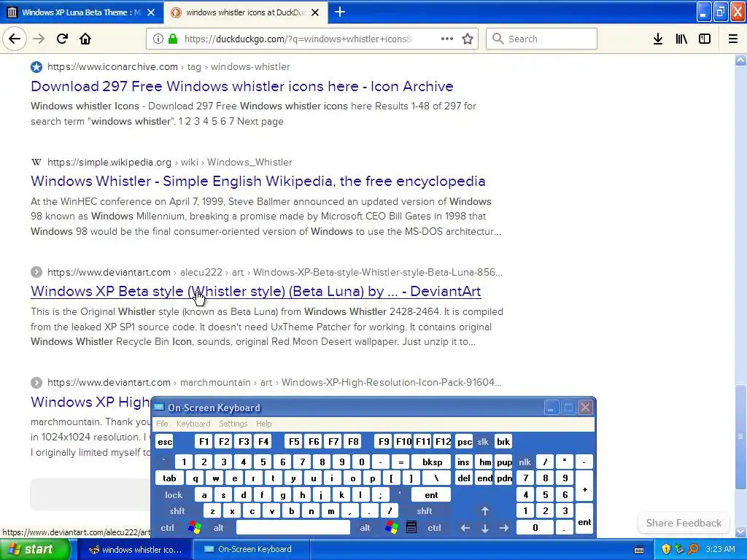Open the Library icon

tap(681, 39)
